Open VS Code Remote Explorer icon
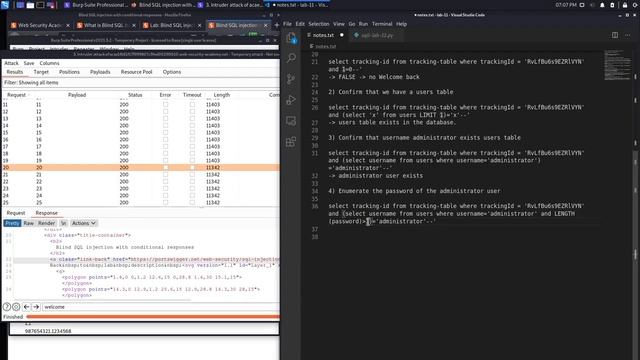640x360 pixels. pos(291,121)
